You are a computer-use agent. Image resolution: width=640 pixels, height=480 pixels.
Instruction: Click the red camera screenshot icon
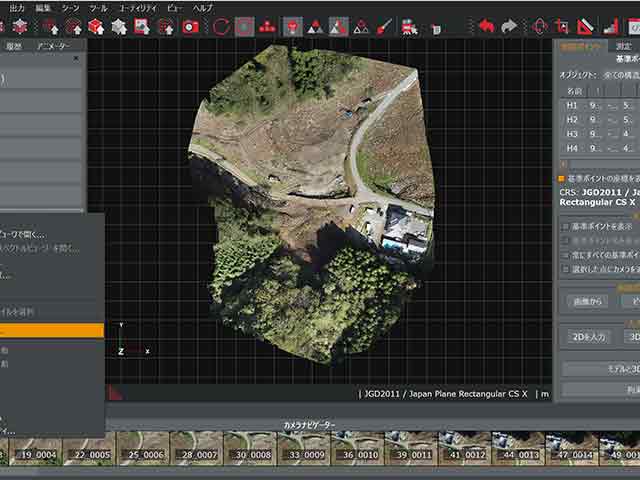coord(190,27)
